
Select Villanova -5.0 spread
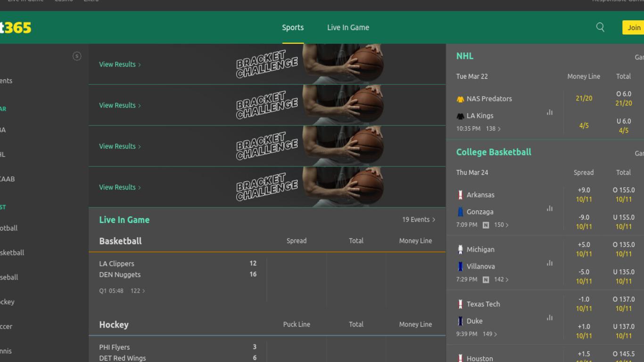(584, 277)
